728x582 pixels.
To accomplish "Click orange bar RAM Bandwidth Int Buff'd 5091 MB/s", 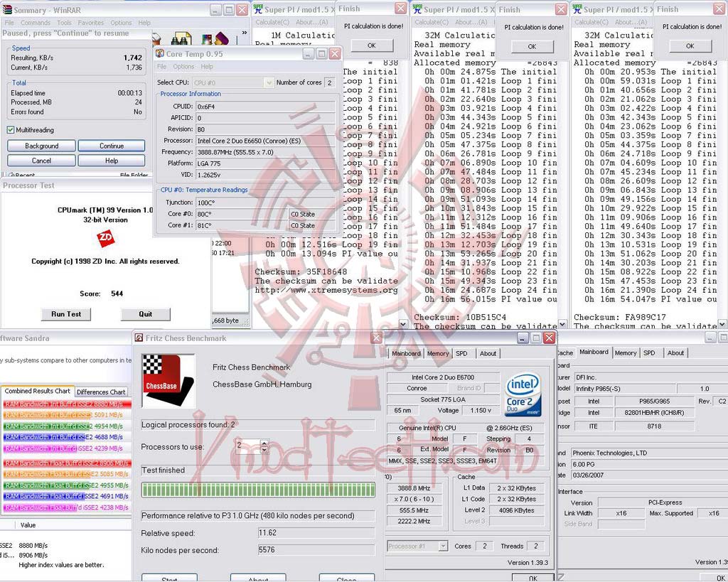I will coord(48,415).
